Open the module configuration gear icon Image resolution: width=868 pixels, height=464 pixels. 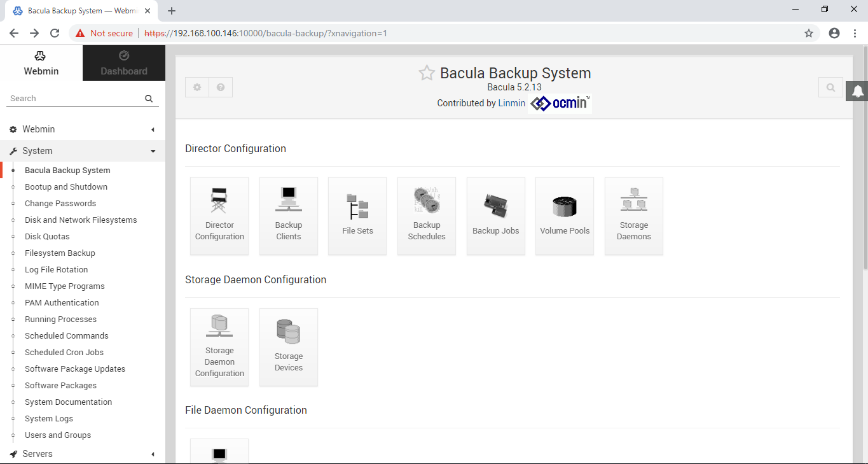[196, 87]
